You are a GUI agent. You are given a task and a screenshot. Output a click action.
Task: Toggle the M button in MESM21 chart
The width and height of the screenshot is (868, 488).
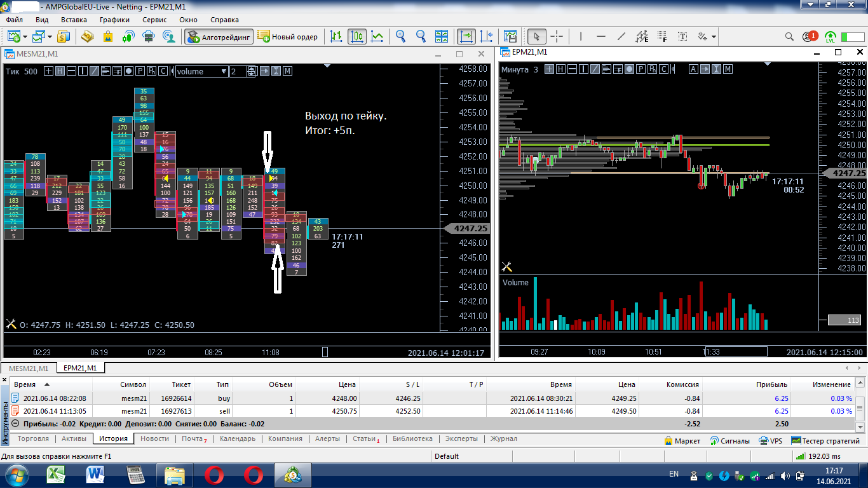click(287, 71)
